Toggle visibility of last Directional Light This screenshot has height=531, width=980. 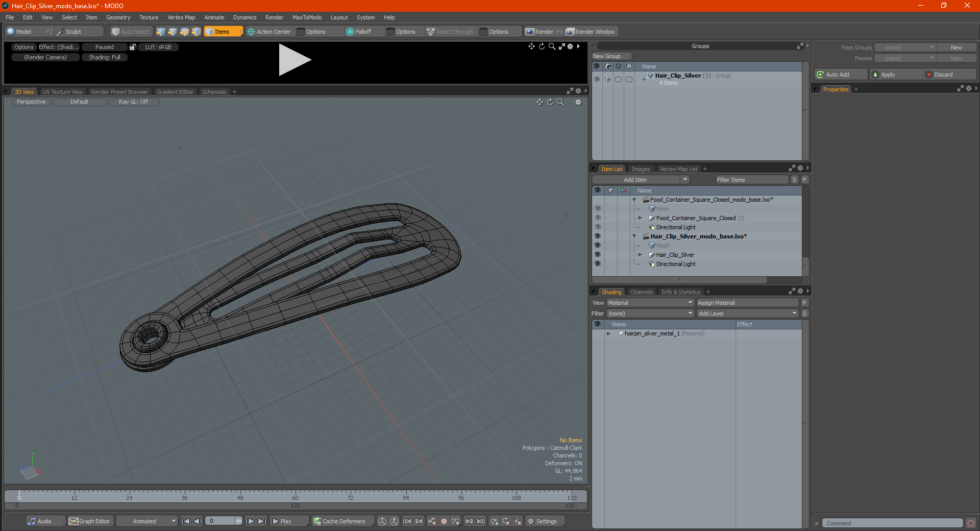click(597, 264)
